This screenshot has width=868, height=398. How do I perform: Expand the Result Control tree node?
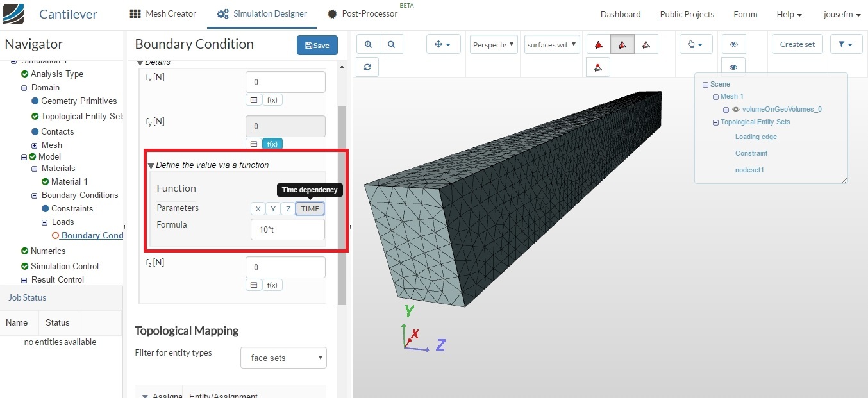pyautogui.click(x=24, y=280)
